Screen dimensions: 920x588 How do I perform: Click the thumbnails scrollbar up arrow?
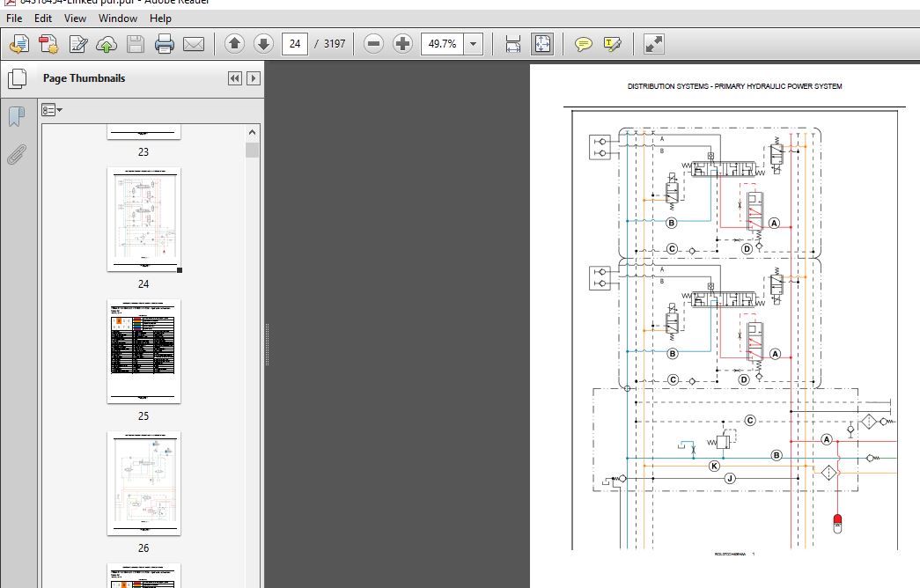[253, 132]
